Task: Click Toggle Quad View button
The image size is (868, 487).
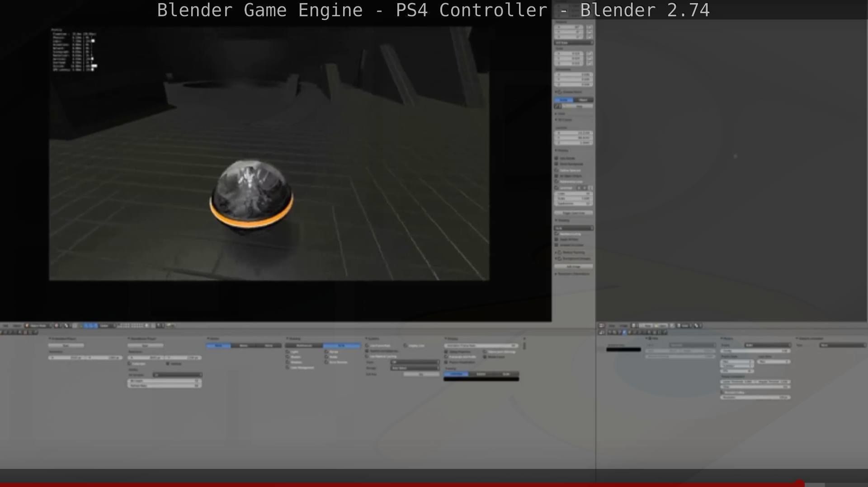Action: [x=573, y=213]
